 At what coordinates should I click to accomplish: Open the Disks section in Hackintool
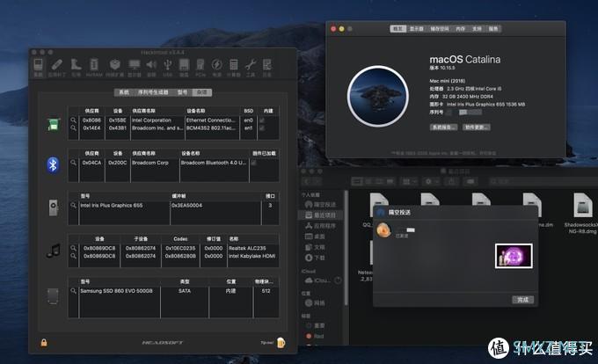tap(184, 68)
